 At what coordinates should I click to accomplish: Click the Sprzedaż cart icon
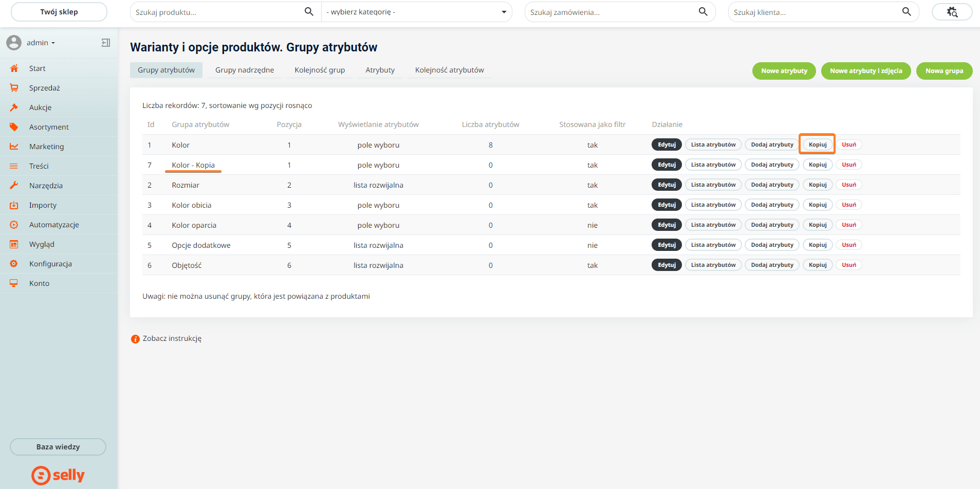[x=14, y=88]
